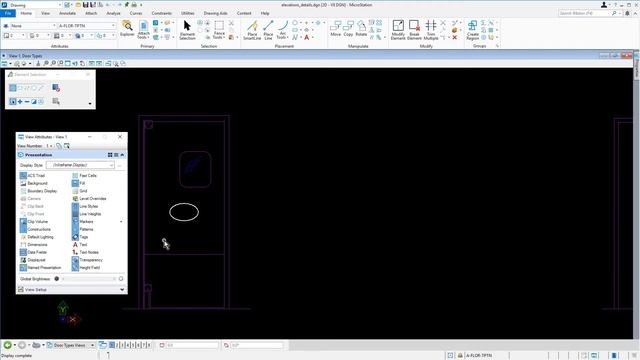Select the Modify Element tool
Viewport: 640px width, 360px height.
click(398, 30)
